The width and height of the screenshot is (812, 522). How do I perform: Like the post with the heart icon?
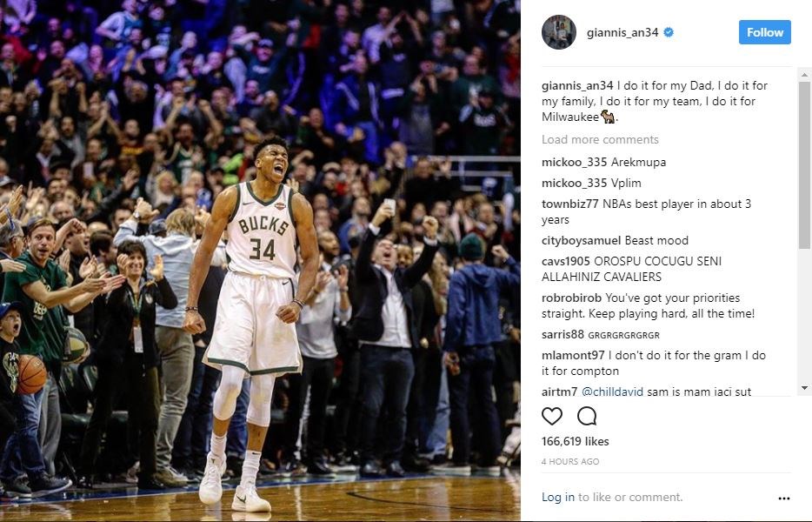pyautogui.click(x=551, y=416)
